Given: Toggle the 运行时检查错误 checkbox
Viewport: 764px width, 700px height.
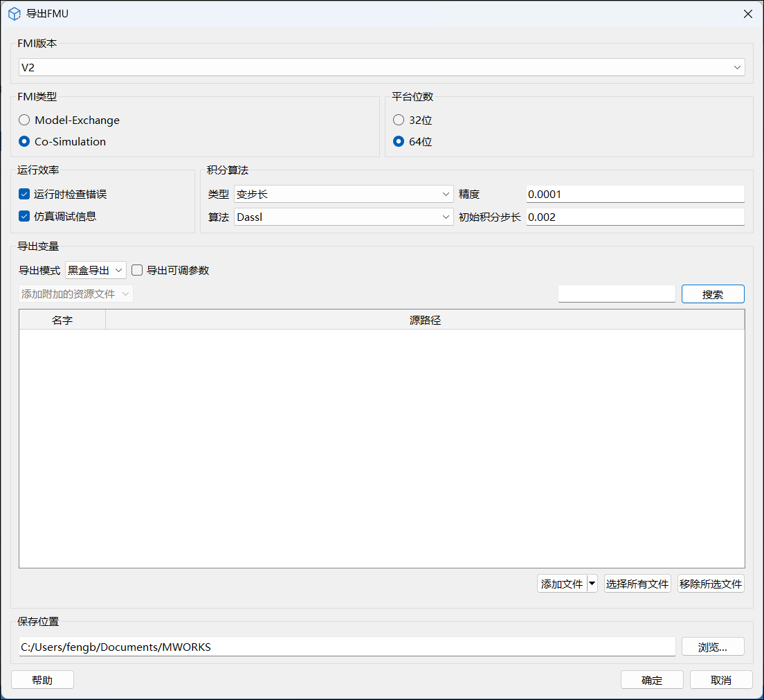Looking at the screenshot, I should click(x=24, y=195).
